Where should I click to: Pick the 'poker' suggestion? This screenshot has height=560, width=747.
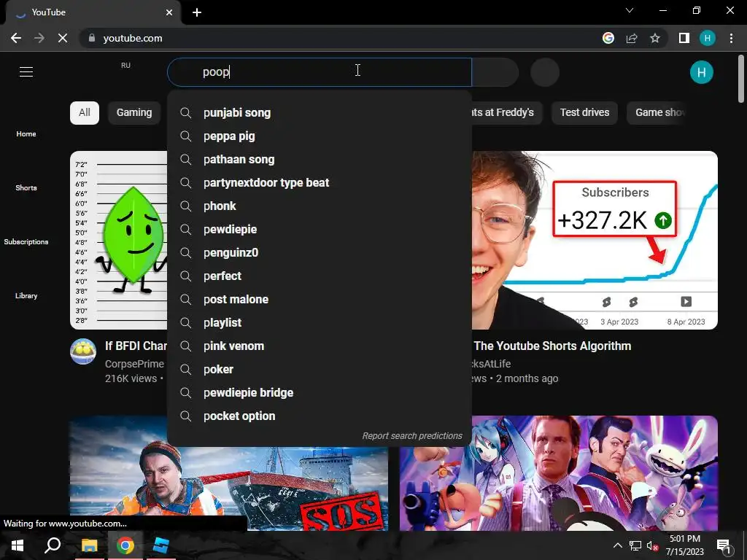click(320, 370)
